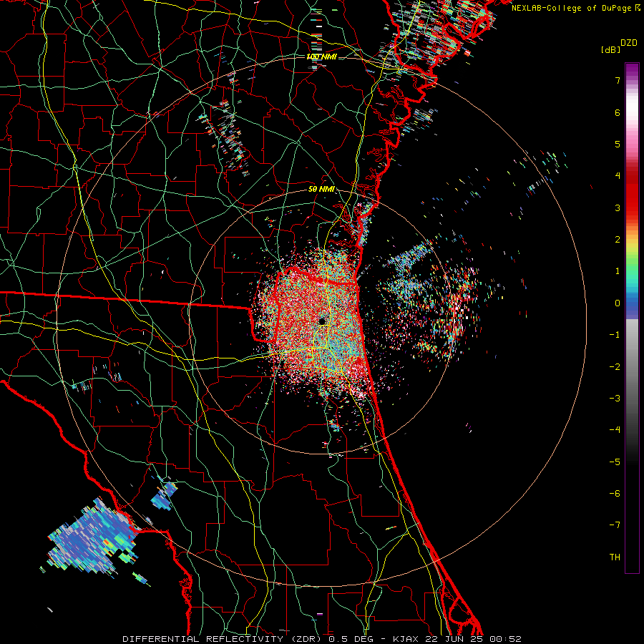Click the 7 value on the color scale
This screenshot has height=644, width=644.
618,80
